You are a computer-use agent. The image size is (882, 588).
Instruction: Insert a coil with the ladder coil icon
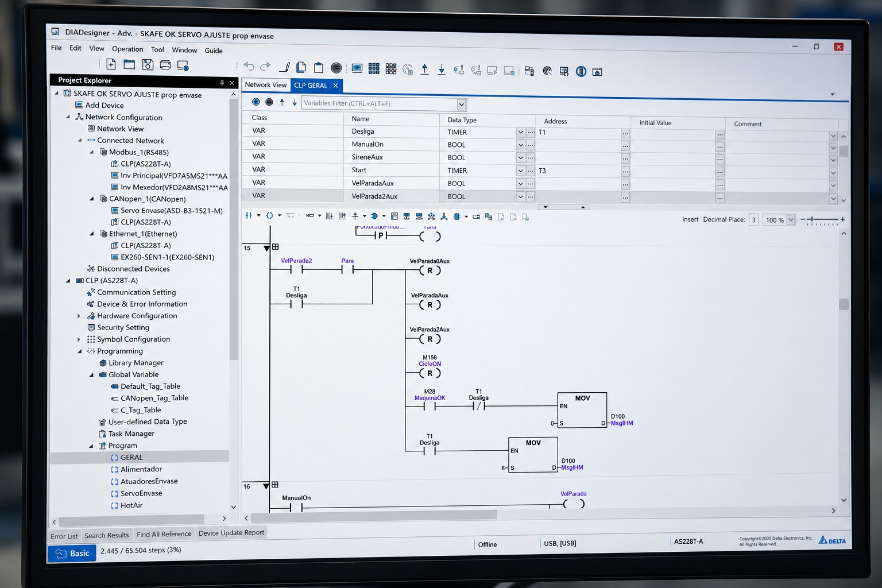pyautogui.click(x=269, y=215)
